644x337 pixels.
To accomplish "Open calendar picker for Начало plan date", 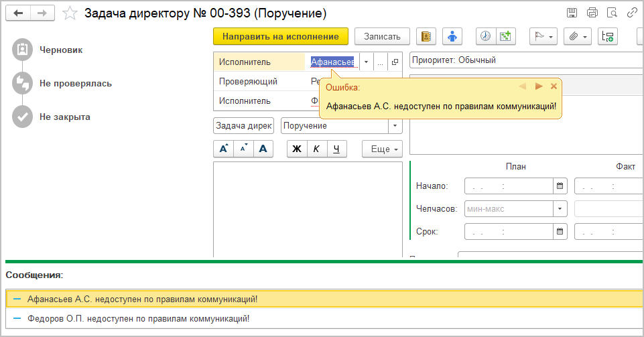I will coord(560,186).
